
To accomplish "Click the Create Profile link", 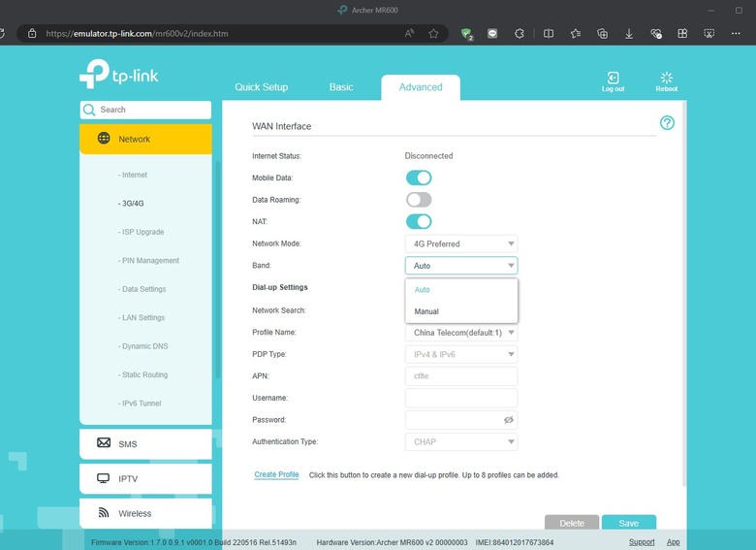I will point(276,475).
